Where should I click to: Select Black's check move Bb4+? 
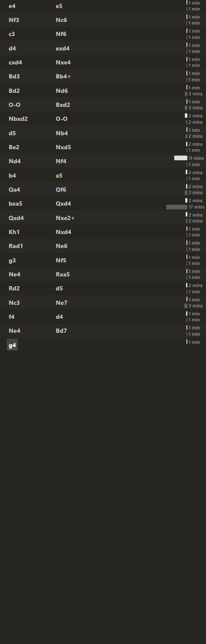click(63, 76)
